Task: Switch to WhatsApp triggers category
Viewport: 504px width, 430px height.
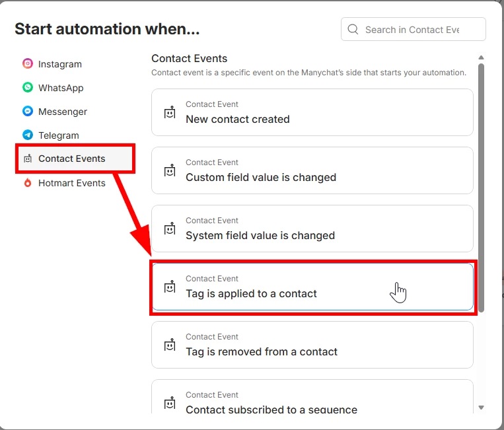Action: pos(60,88)
